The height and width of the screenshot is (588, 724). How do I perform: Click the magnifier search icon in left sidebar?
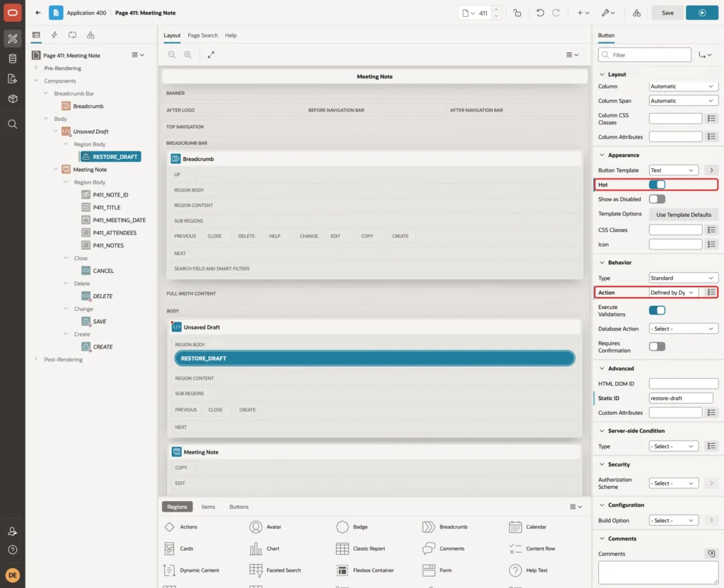13,124
